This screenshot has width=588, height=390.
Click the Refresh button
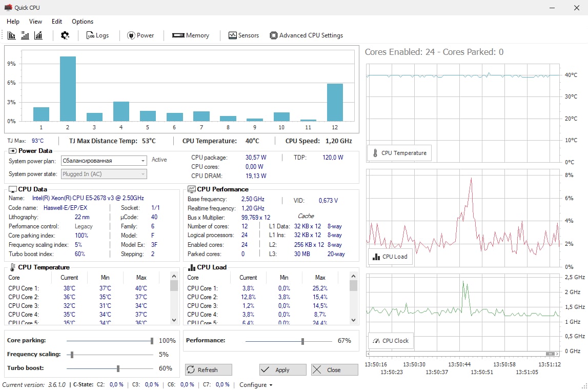[x=209, y=370]
